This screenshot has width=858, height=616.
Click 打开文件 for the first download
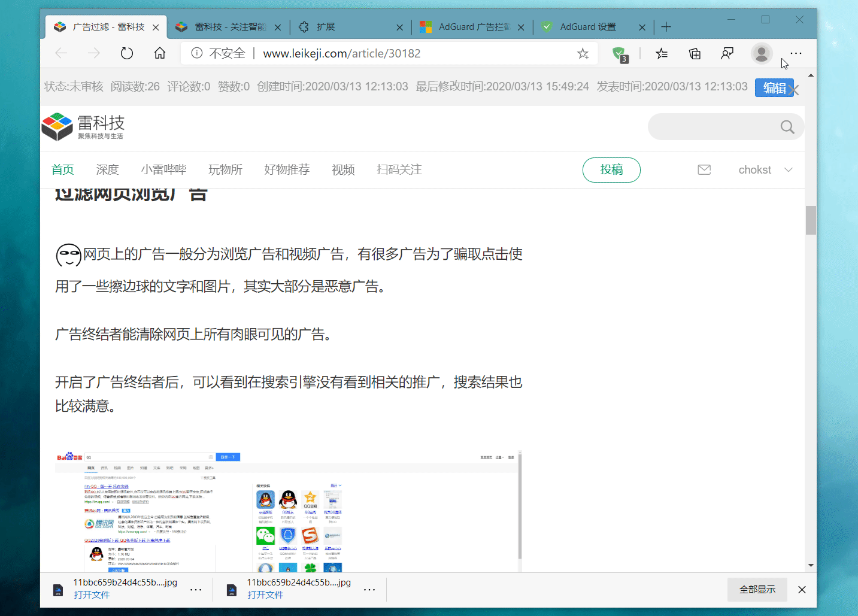92,595
